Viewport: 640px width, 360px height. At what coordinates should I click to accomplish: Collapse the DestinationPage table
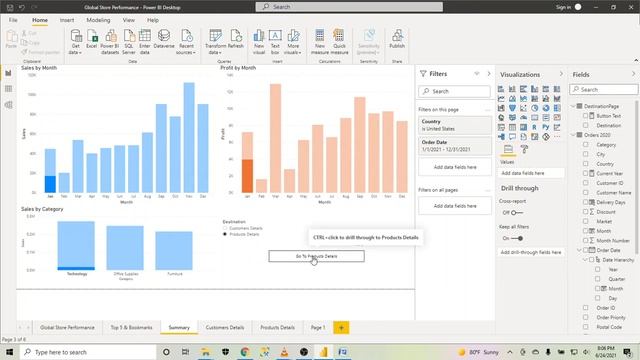pyautogui.click(x=573, y=106)
